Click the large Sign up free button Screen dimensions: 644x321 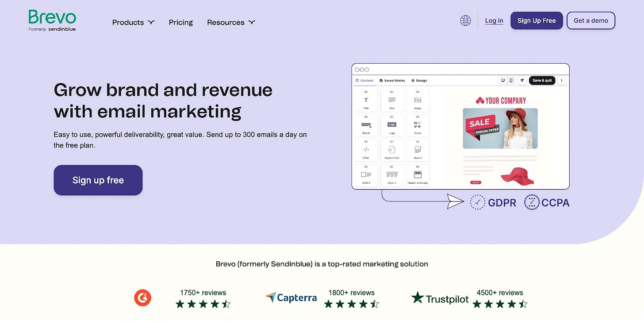click(98, 180)
